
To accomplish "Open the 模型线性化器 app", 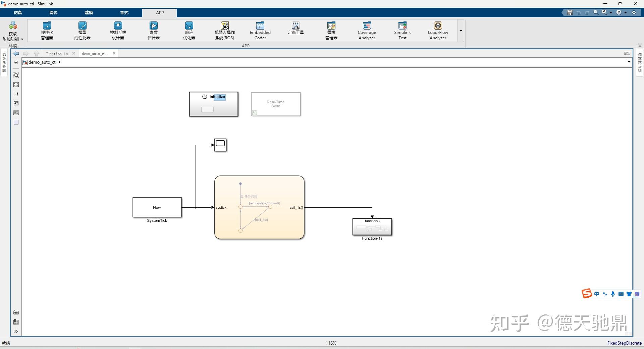I will coord(83,31).
